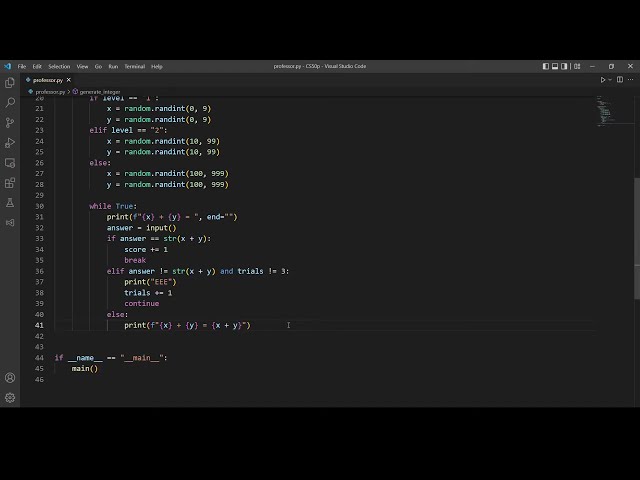This screenshot has height=480, width=640.
Task: Open the Source Control view
Action: click(10, 122)
